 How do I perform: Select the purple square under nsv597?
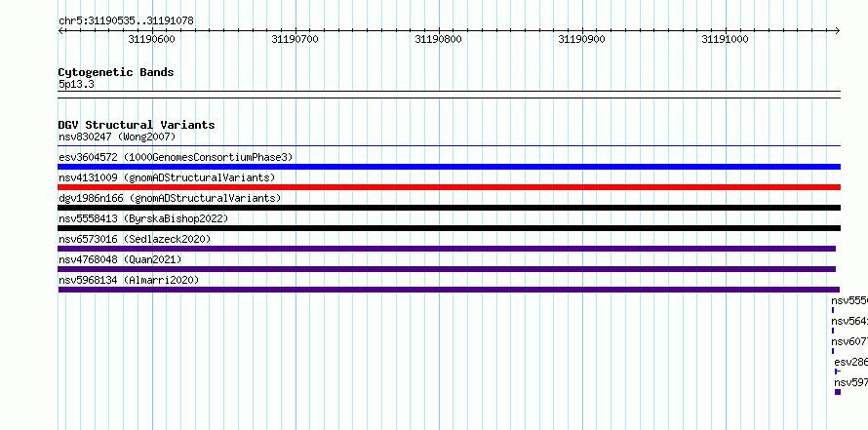tap(838, 392)
